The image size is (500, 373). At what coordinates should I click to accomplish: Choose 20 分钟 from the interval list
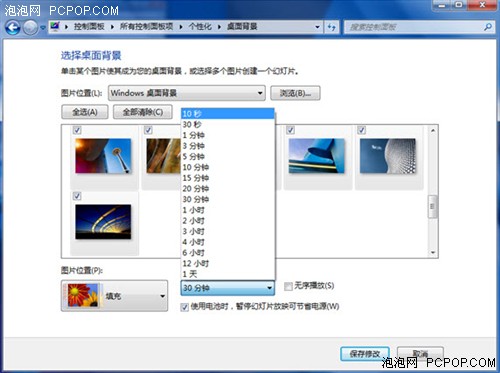coord(228,188)
